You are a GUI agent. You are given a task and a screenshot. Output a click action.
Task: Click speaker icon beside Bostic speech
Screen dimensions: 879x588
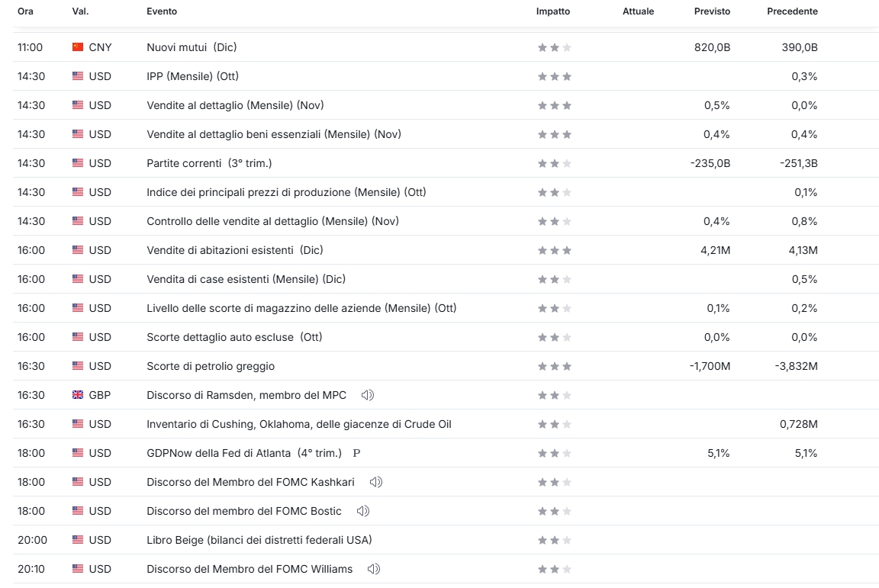363,511
